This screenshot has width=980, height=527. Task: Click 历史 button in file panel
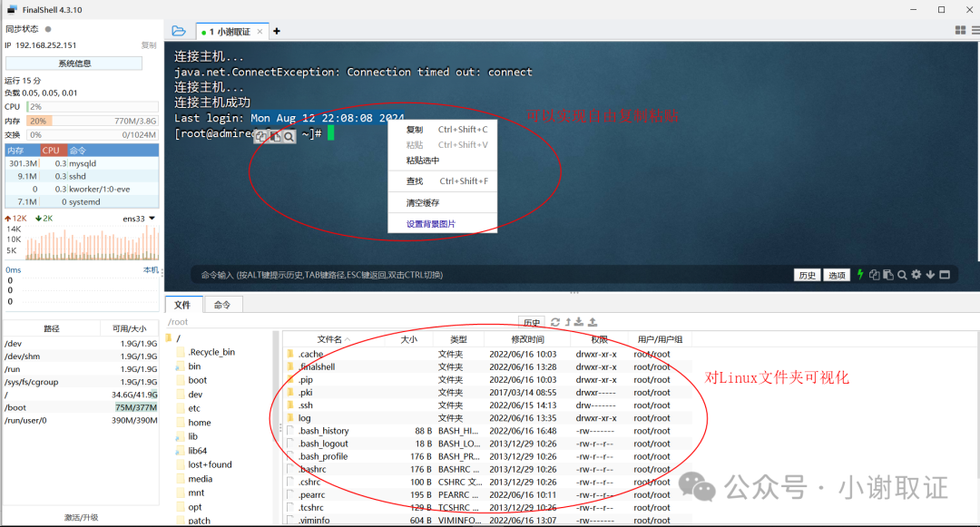pyautogui.click(x=531, y=322)
